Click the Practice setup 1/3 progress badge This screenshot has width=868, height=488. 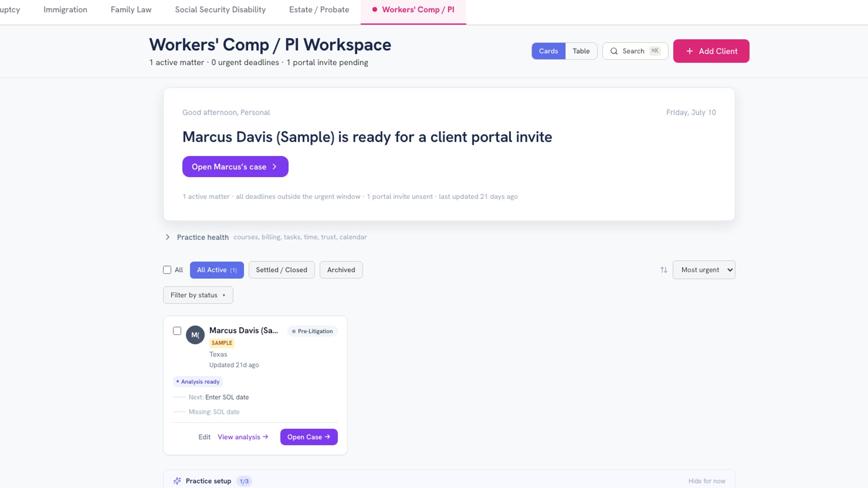(x=244, y=481)
